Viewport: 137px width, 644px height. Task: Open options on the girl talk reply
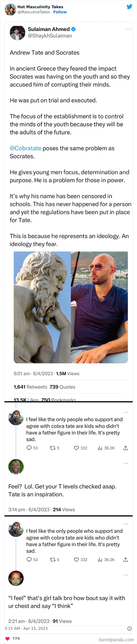pyautogui.click(x=126, y=575)
